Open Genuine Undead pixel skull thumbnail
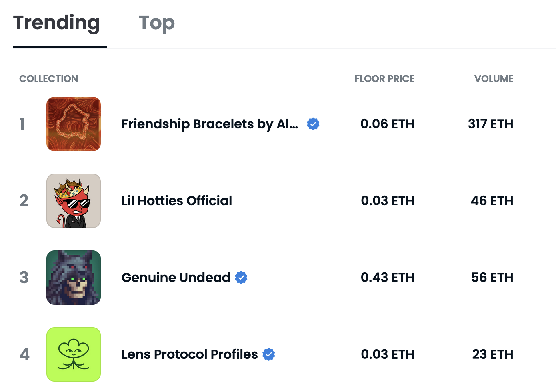This screenshot has height=392, width=556. click(x=74, y=278)
